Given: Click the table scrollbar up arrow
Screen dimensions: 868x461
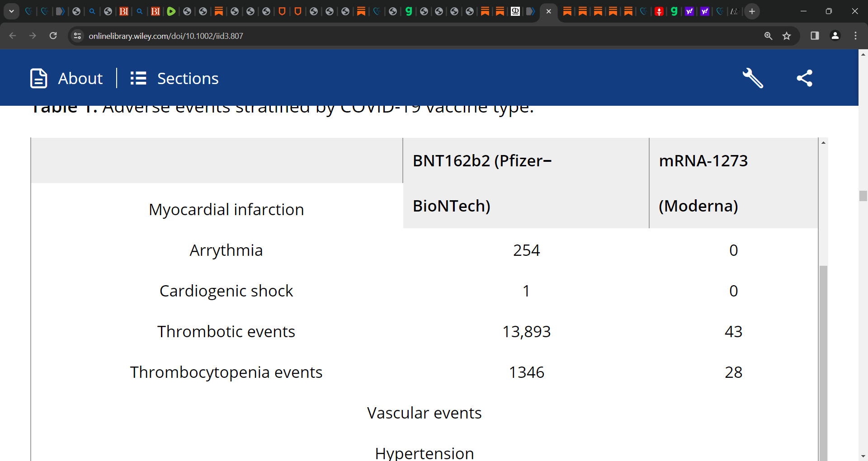Looking at the screenshot, I should (823, 142).
